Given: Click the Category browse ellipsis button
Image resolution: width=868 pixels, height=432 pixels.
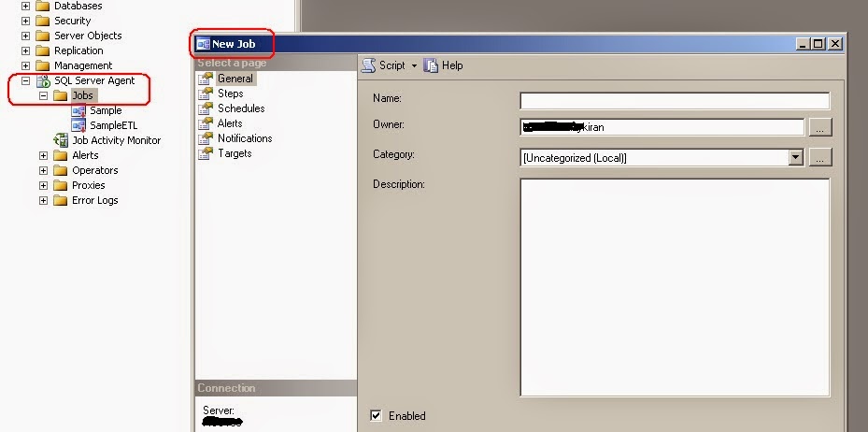Looking at the screenshot, I should click(820, 157).
